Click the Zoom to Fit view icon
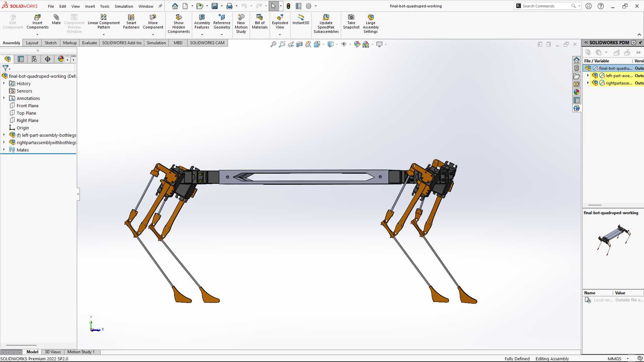The image size is (644, 362). [273, 44]
